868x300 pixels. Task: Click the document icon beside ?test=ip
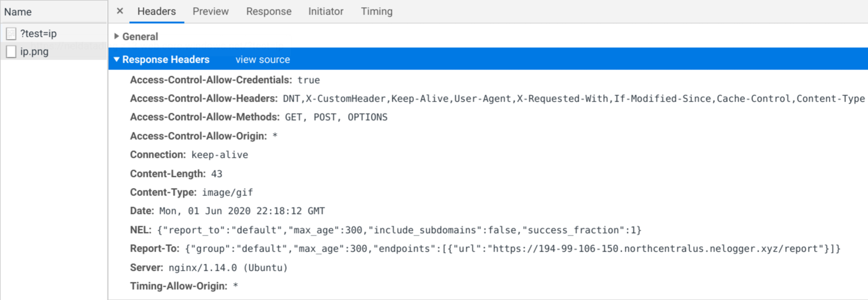tap(11, 34)
